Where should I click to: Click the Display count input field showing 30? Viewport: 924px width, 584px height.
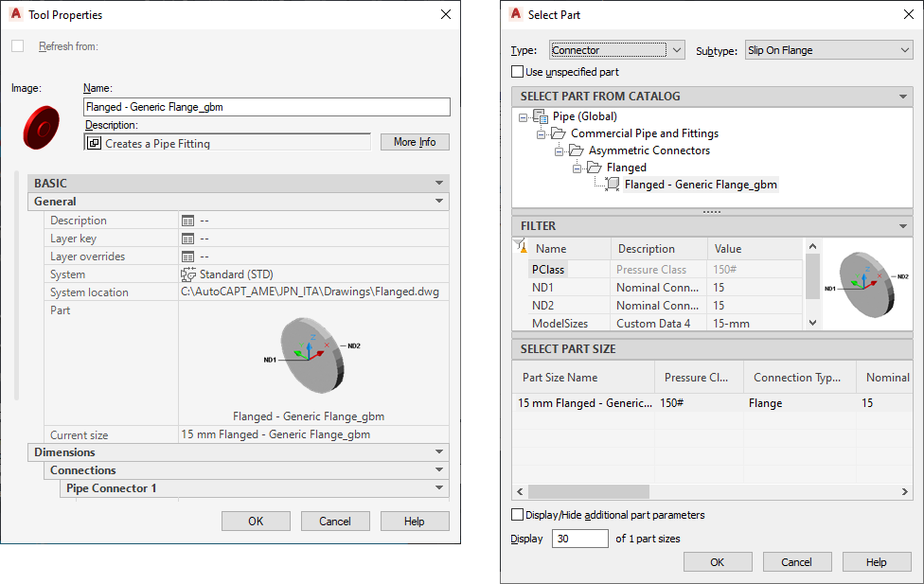pos(579,538)
